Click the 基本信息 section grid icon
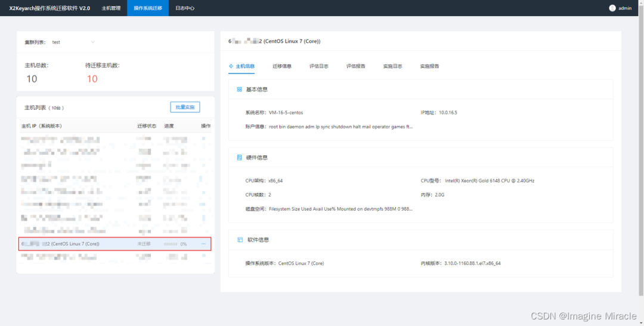The width and height of the screenshot is (644, 326). click(240, 90)
